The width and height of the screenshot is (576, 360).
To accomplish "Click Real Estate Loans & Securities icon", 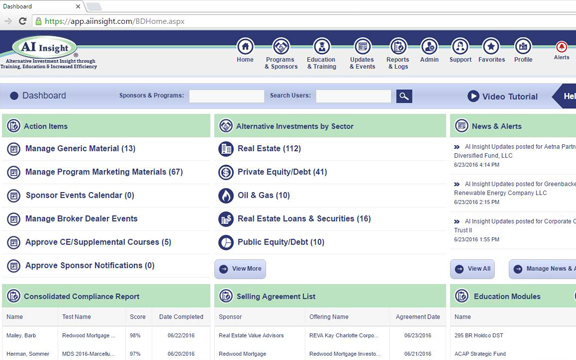I will (x=226, y=219).
